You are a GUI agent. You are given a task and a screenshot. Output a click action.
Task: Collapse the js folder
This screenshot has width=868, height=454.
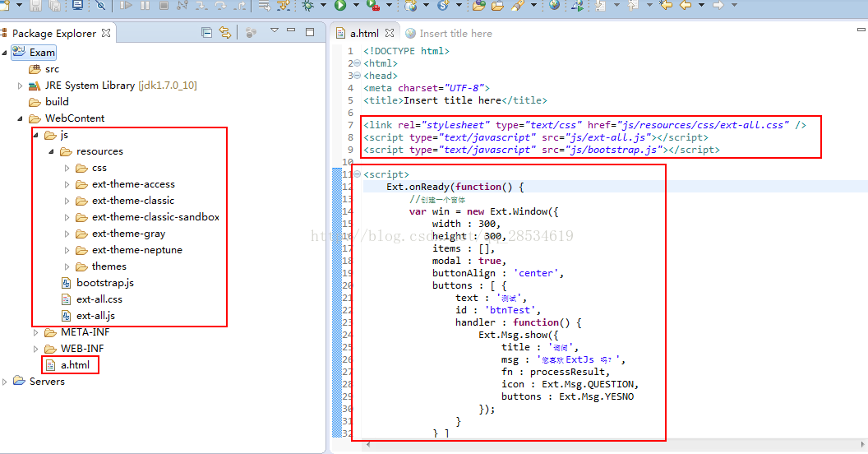35,135
